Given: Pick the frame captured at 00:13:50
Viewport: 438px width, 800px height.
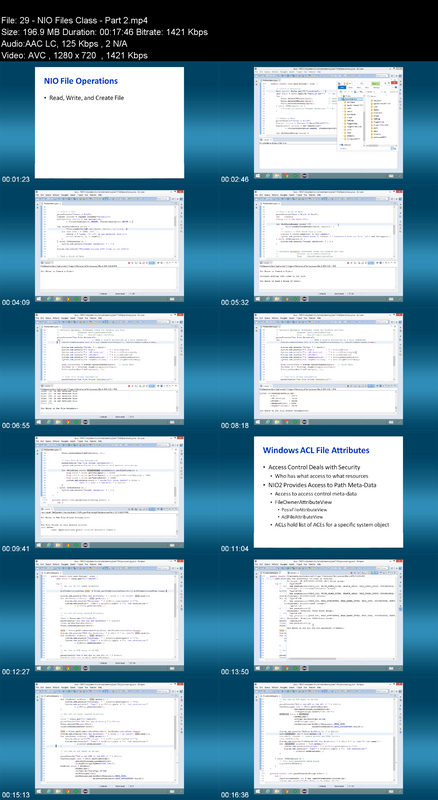Looking at the screenshot, I should click(329, 615).
